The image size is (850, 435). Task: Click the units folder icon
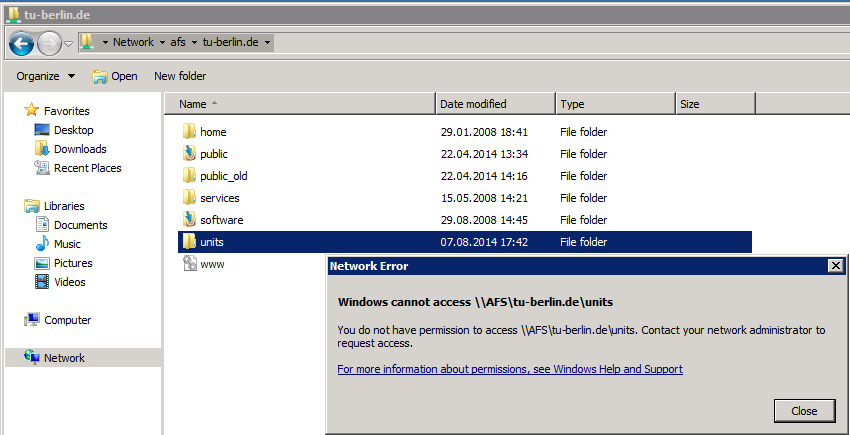pyautogui.click(x=189, y=242)
